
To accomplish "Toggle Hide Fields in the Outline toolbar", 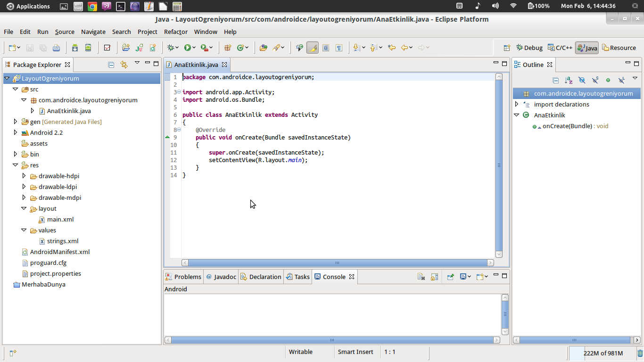I will click(582, 80).
